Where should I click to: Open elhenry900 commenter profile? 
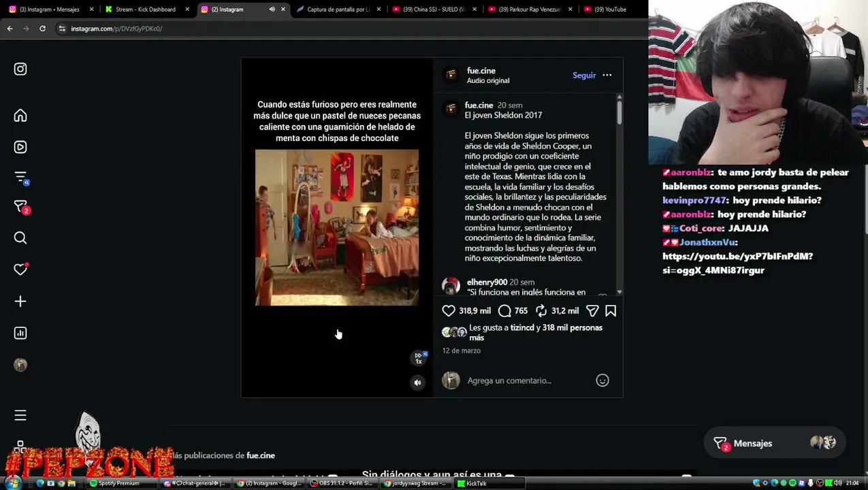coord(487,282)
